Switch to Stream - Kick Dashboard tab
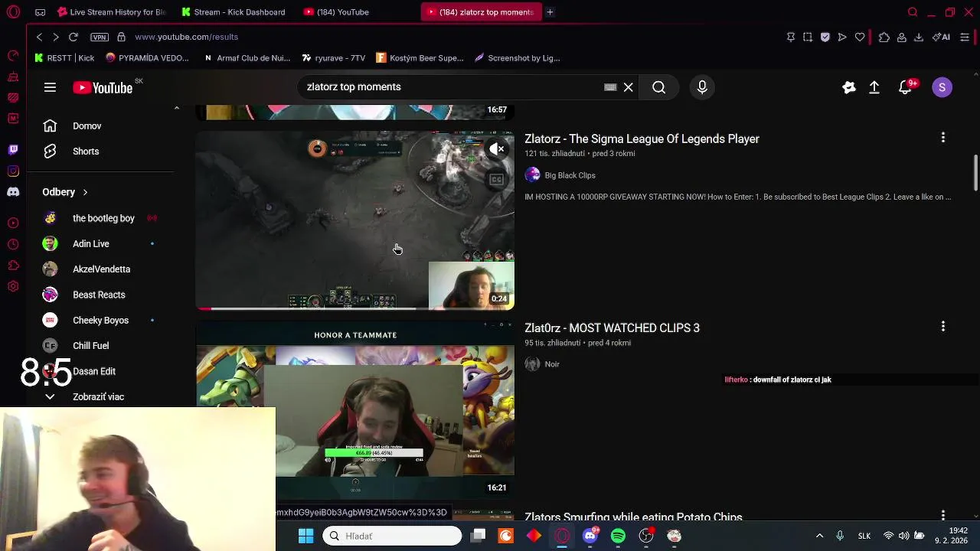The height and width of the screenshot is (551, 980). [234, 12]
